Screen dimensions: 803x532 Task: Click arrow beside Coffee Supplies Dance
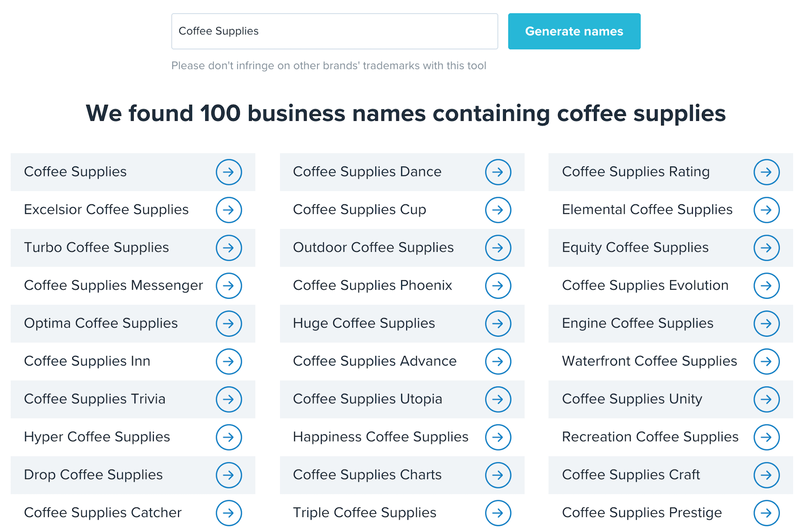498,172
